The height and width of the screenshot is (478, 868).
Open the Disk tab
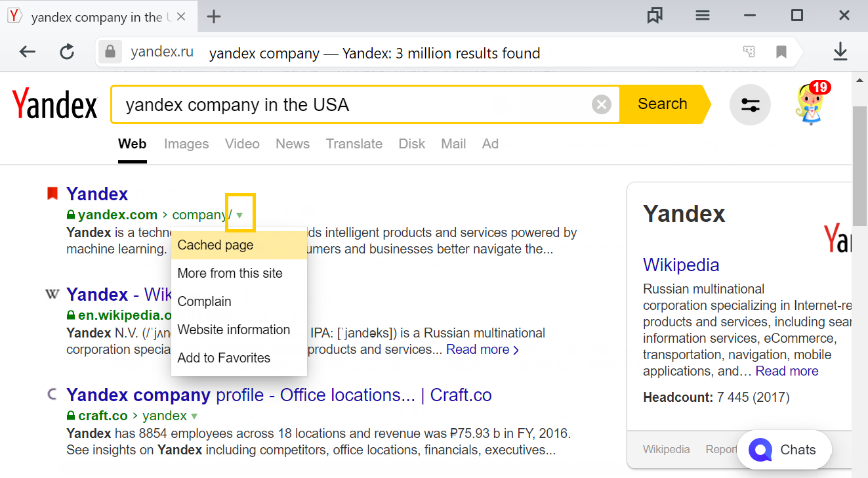(x=412, y=144)
